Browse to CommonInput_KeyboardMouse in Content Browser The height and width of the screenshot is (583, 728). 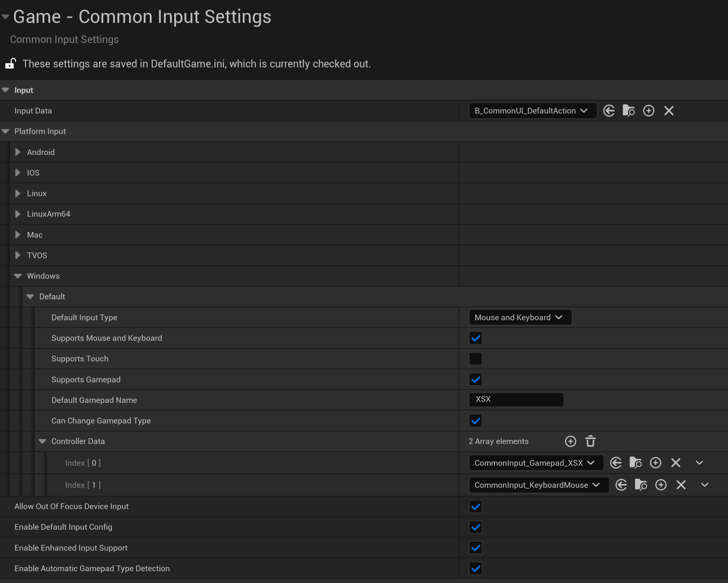pos(641,485)
